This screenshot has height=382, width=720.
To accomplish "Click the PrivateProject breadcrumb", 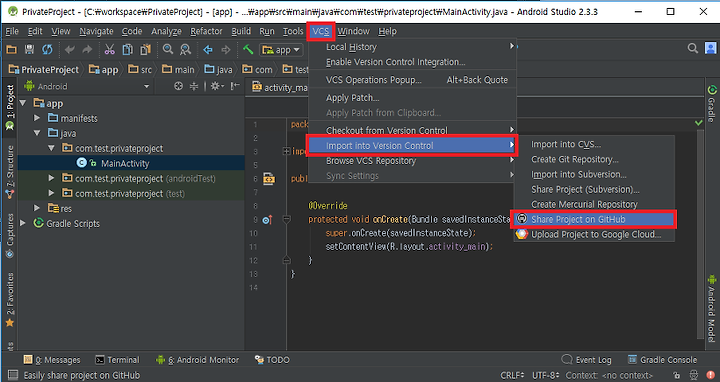I will 44,69.
